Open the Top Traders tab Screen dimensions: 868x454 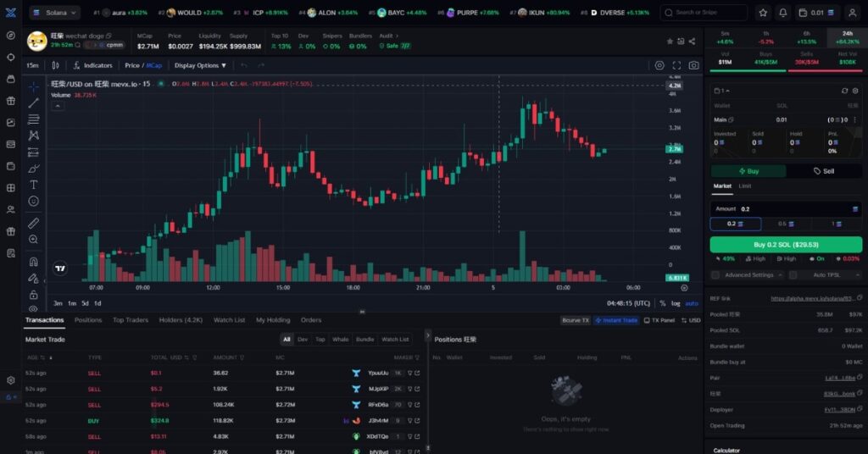coord(130,320)
